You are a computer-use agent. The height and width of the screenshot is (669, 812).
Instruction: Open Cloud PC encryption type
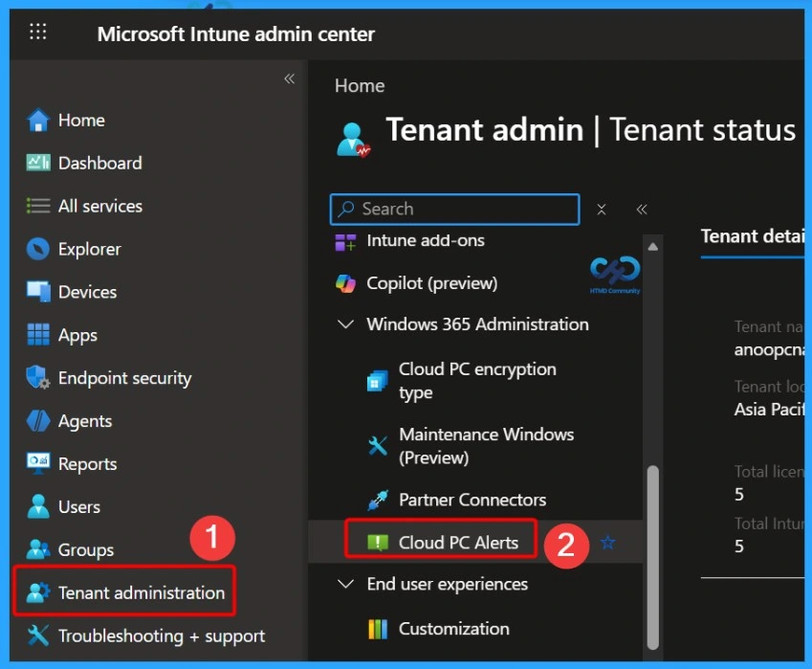point(475,381)
